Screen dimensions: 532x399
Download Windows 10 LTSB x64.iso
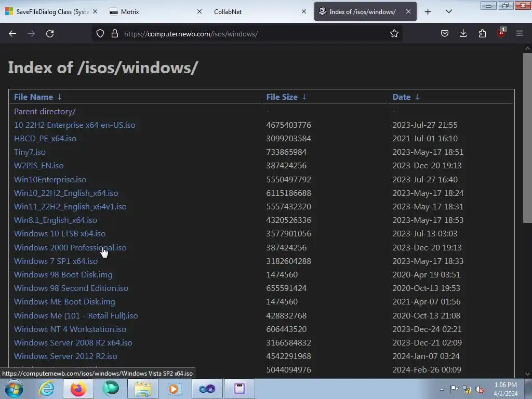(60, 234)
